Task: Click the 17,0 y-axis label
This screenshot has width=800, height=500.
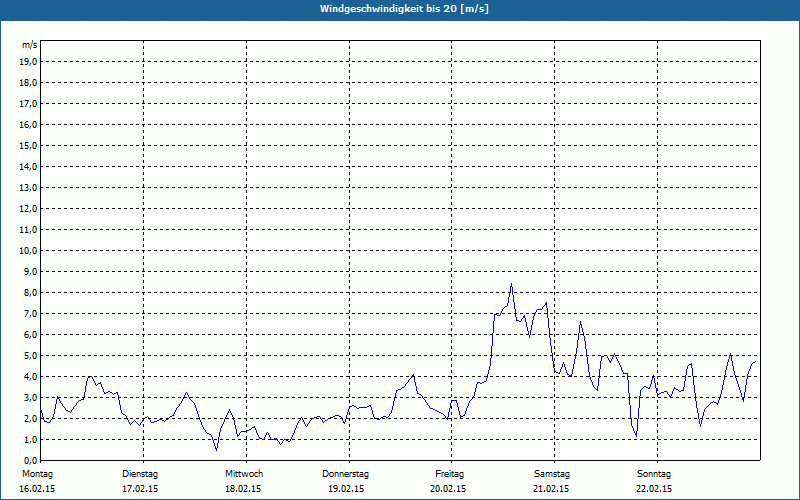Action: 28,104
